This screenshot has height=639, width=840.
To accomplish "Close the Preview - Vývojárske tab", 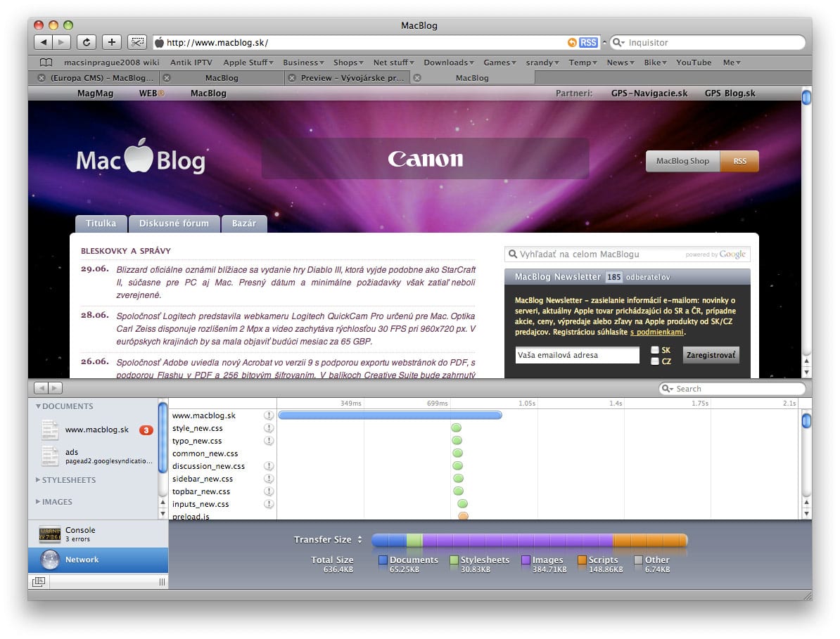I will pos(292,77).
